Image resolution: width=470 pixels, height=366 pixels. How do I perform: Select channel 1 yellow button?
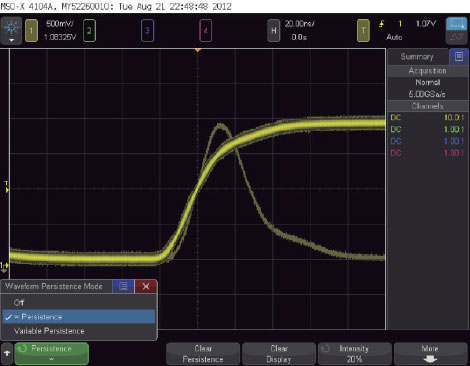[31, 31]
